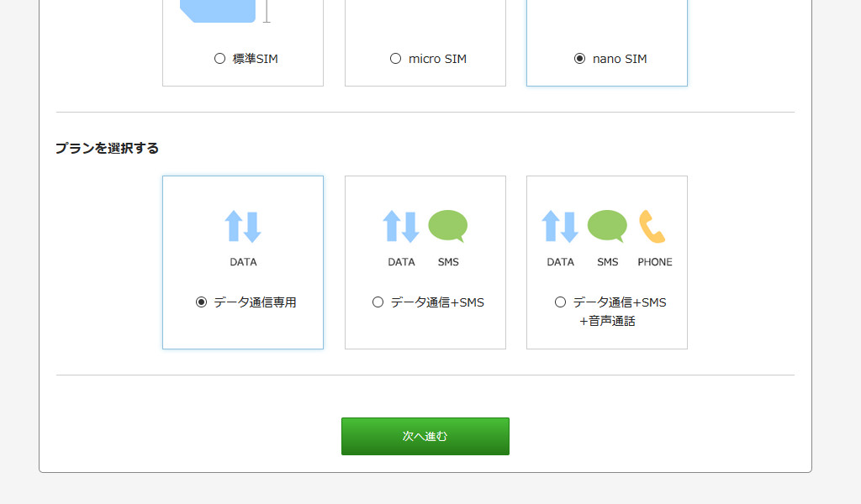Click the orange PHONE handset icon
Viewport: 861px width, 504px height.
(652, 226)
